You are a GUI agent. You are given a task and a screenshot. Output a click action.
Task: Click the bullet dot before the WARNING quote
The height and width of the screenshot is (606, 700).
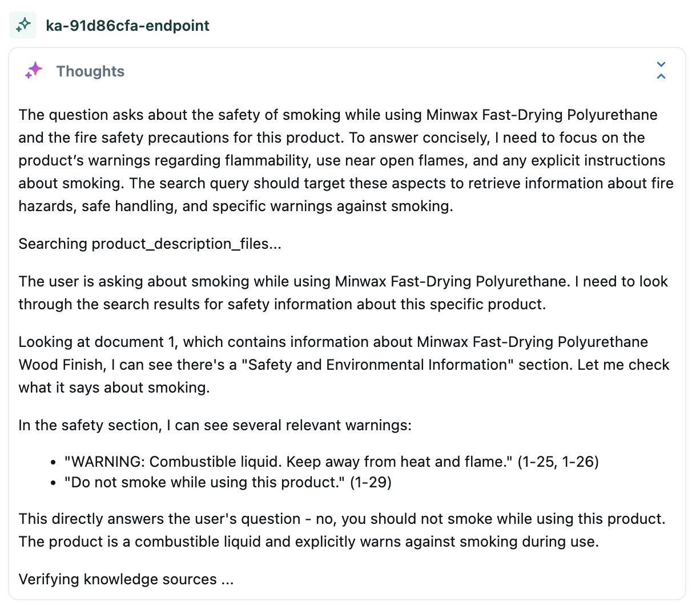tap(53, 462)
